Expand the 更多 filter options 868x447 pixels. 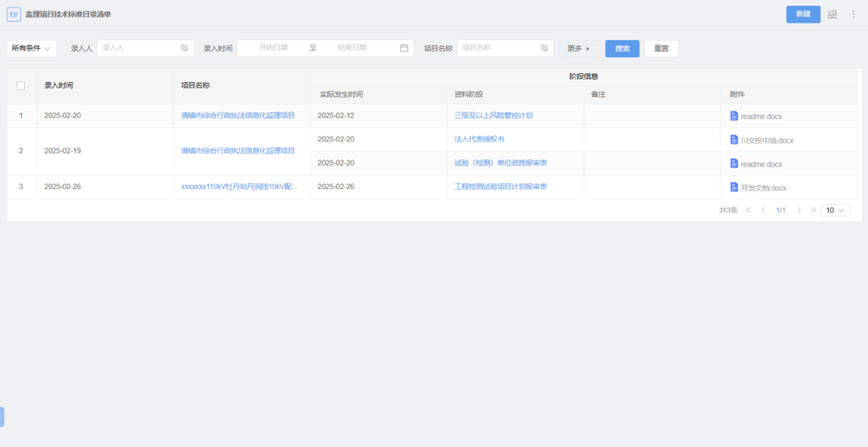[579, 49]
